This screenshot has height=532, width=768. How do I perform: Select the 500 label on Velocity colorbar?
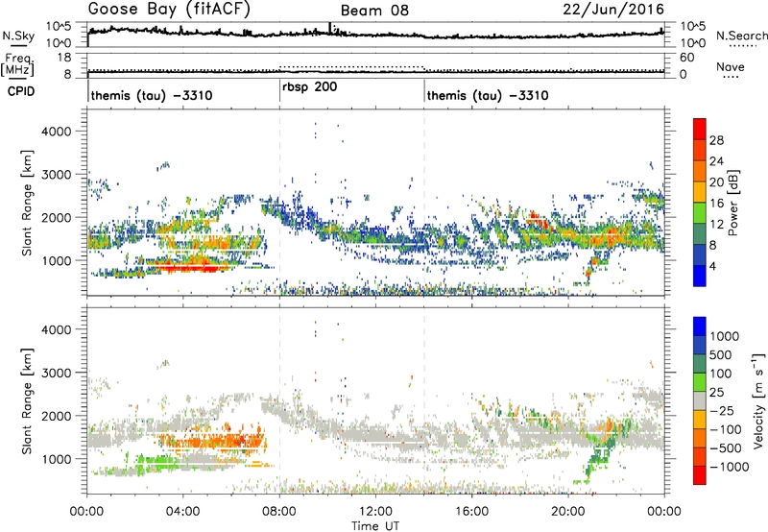723,354
